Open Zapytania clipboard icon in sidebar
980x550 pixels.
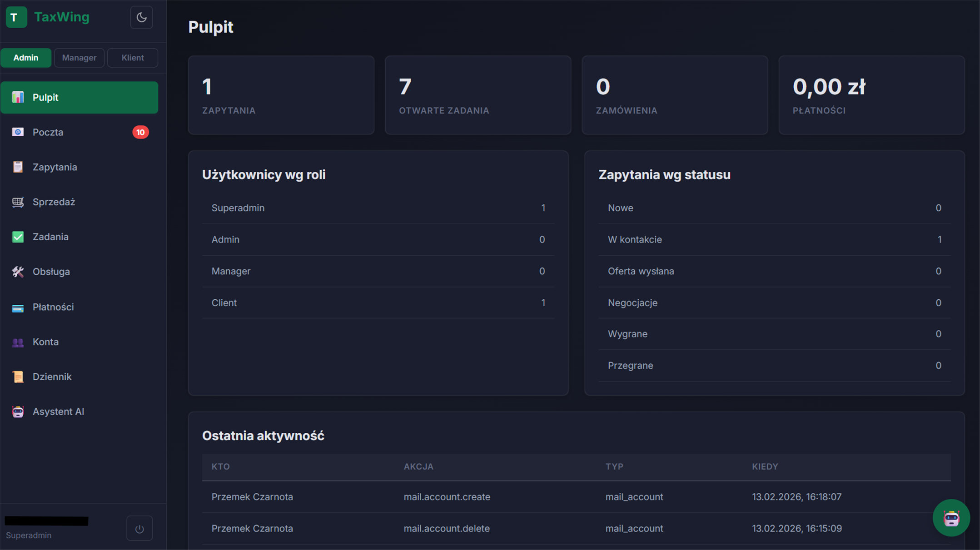(18, 167)
